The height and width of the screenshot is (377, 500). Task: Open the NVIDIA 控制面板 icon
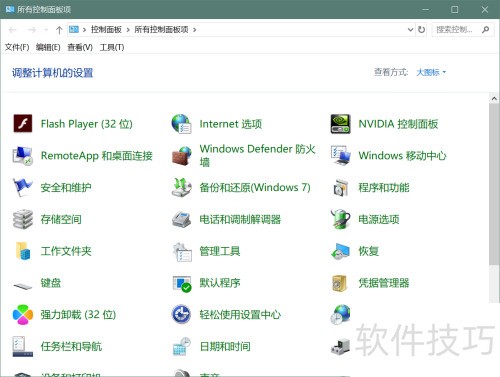point(340,124)
